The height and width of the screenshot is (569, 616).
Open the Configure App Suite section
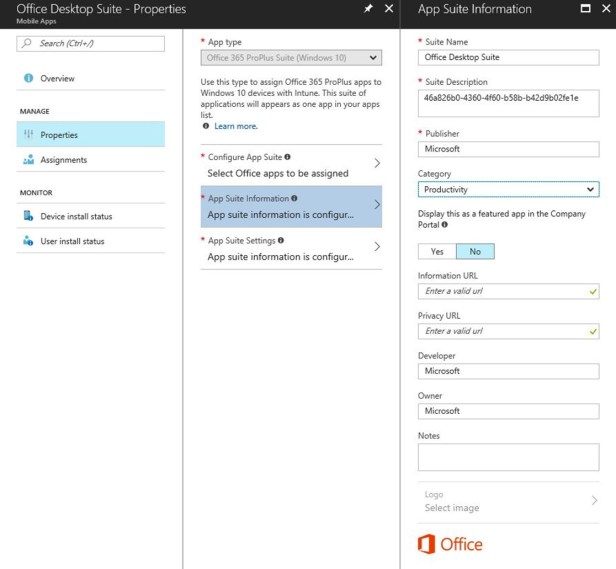[x=291, y=165]
